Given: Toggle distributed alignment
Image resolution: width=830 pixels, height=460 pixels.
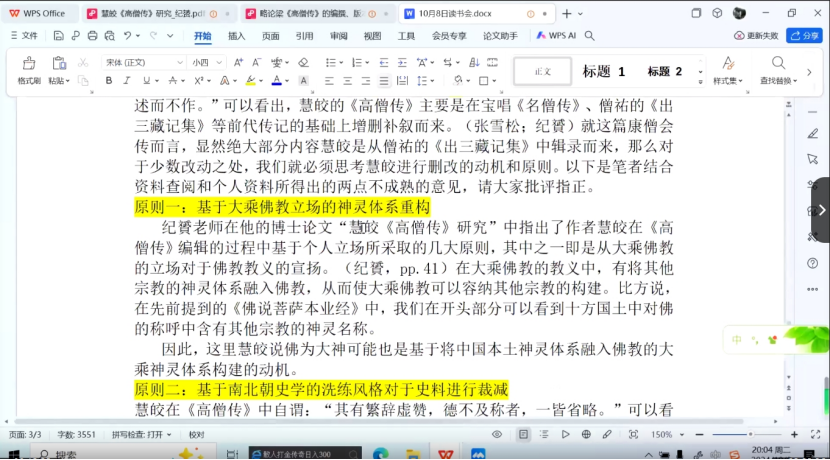Looking at the screenshot, I should pos(402,81).
